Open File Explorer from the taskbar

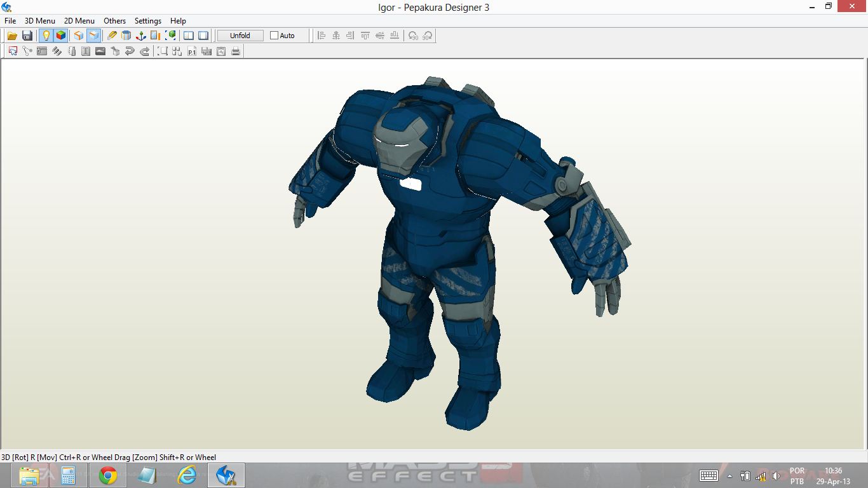[x=29, y=475]
